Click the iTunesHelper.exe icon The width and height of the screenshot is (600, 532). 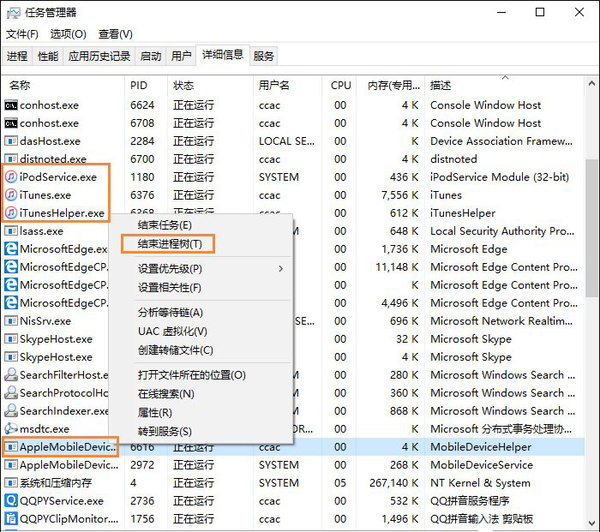tap(11, 213)
